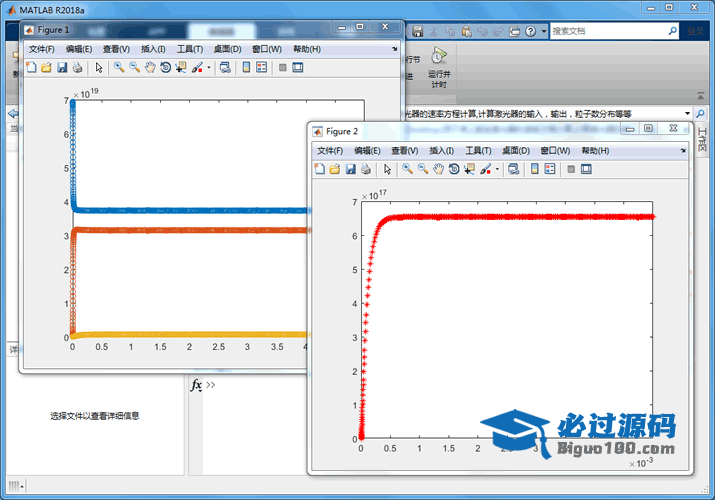Hide Plot Tools icon in Figure 2
715x500 pixels.
[x=571, y=170]
